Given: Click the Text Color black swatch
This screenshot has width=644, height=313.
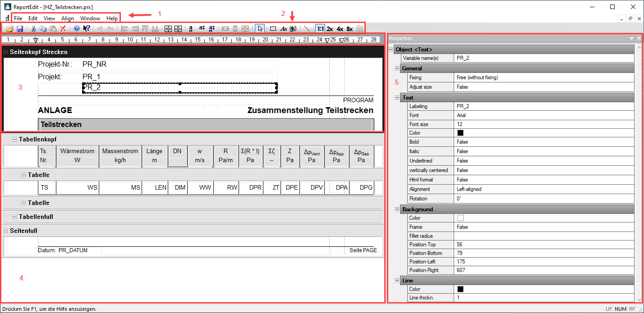Looking at the screenshot, I should (460, 133).
